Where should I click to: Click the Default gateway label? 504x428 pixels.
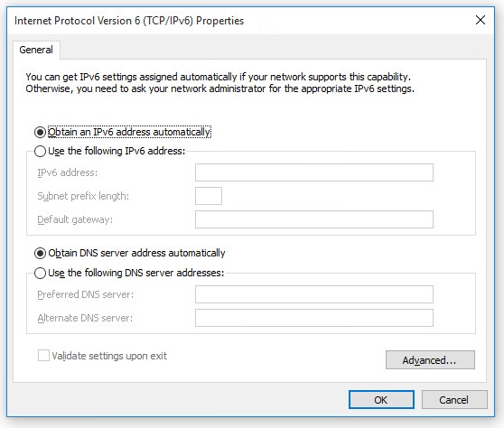[x=75, y=219]
